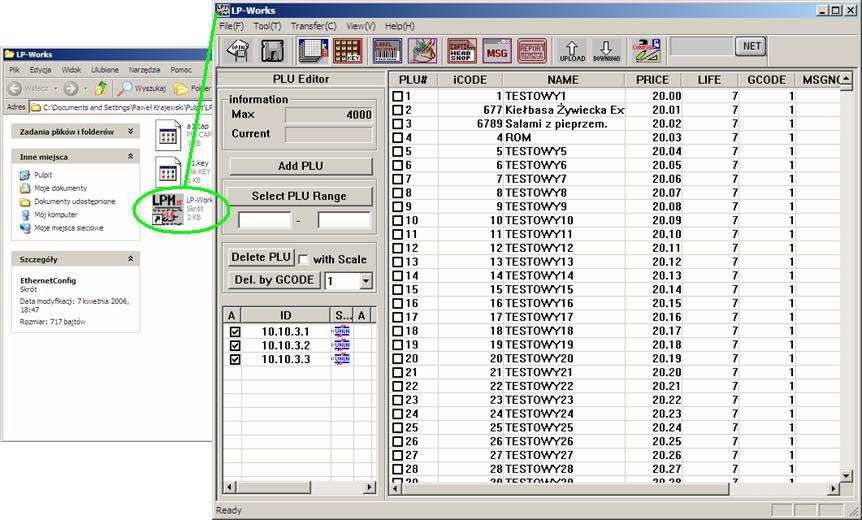Uncheck scale 10.10.3.1 checkbox
This screenshot has height=520, width=862.
235,332
